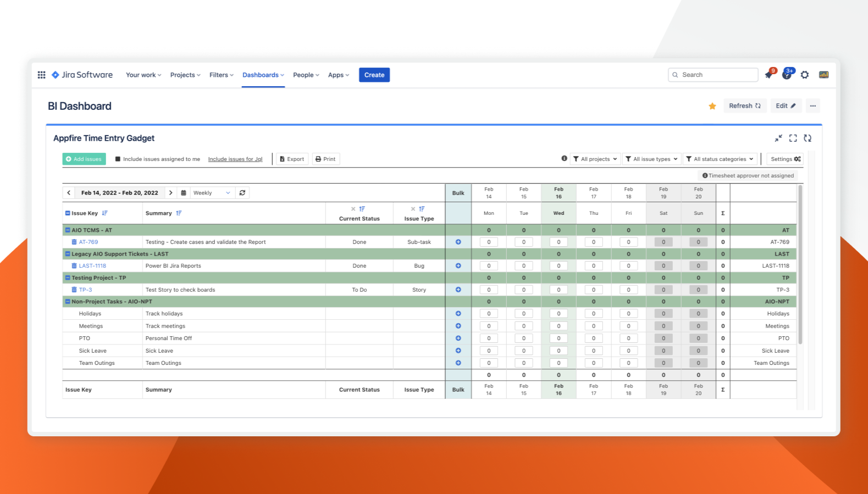Delete the LAST-1118 row via trash icon

pos(74,266)
